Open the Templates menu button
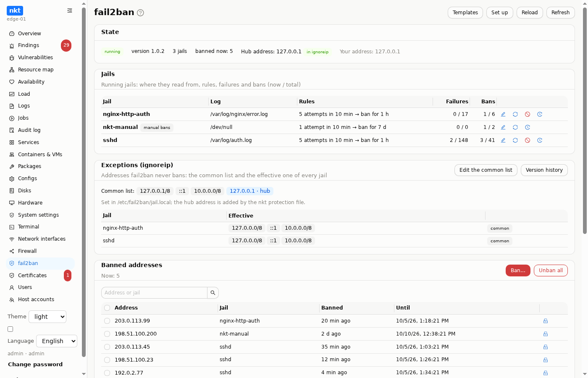 coord(465,13)
